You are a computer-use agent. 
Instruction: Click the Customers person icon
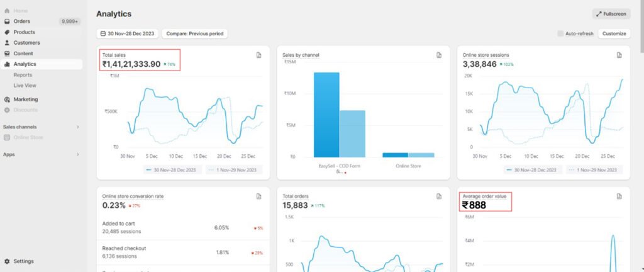tap(7, 43)
